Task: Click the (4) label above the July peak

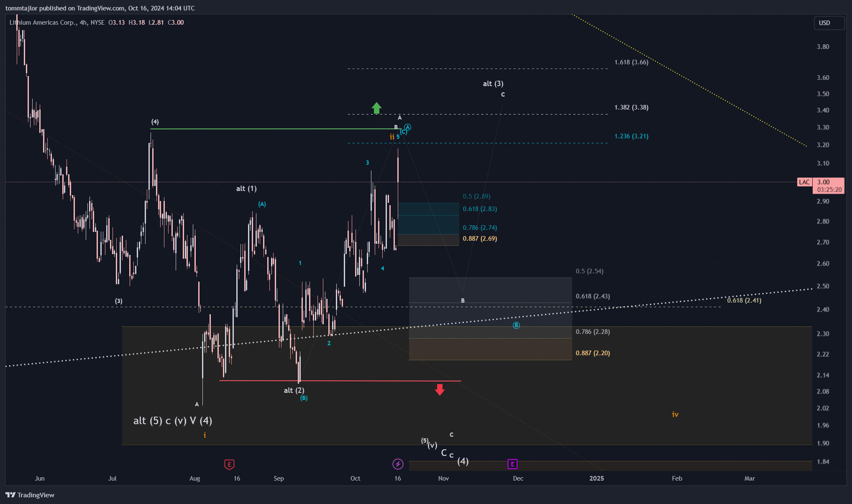Action: 155,122
